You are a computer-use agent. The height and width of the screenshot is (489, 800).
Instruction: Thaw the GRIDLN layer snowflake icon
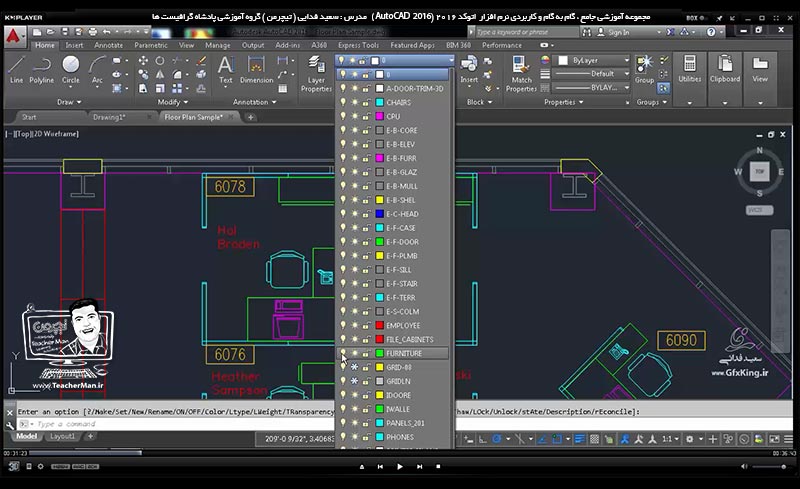click(x=355, y=381)
